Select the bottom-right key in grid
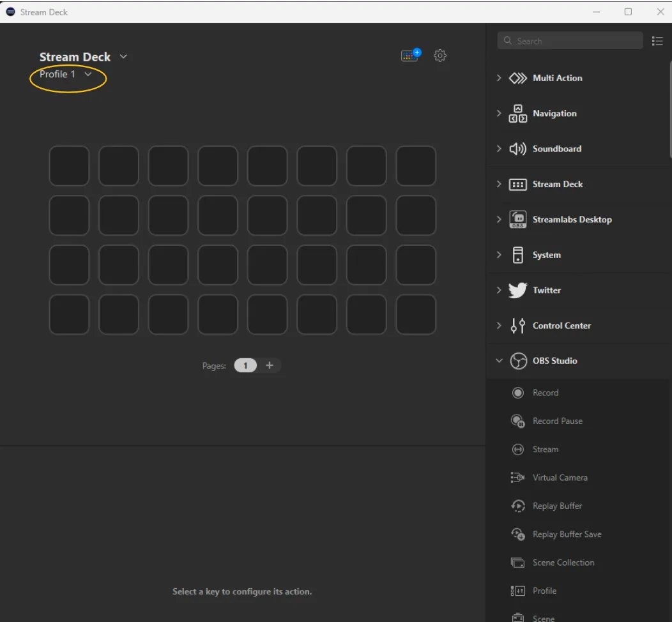This screenshot has height=622, width=672. pos(416,314)
